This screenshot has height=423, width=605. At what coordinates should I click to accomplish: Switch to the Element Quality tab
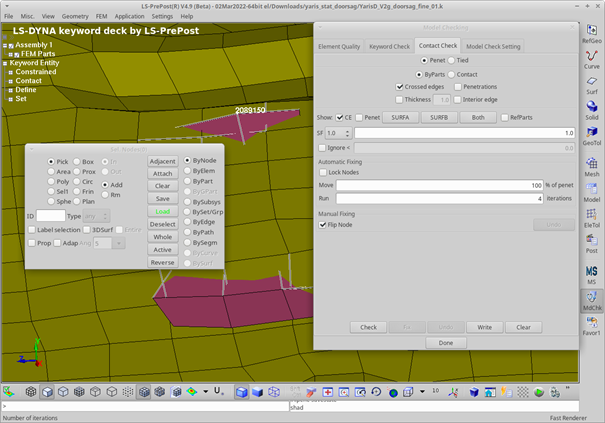click(339, 46)
